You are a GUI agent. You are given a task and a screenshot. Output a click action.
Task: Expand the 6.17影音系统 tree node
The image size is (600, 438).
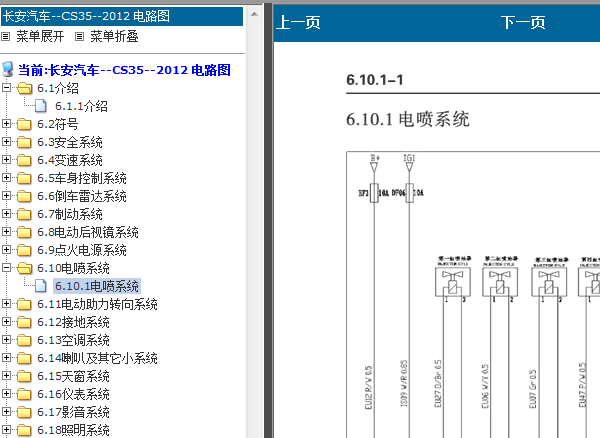pyautogui.click(x=6, y=411)
